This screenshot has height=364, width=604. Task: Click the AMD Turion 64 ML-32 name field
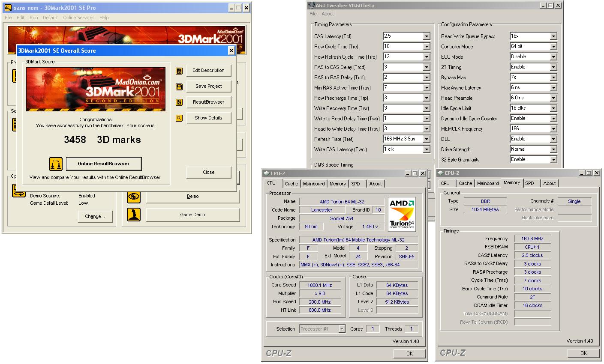[x=342, y=202]
